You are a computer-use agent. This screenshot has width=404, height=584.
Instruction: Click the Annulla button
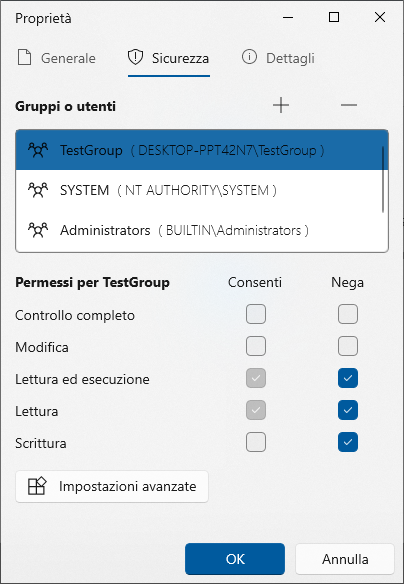[345, 559]
